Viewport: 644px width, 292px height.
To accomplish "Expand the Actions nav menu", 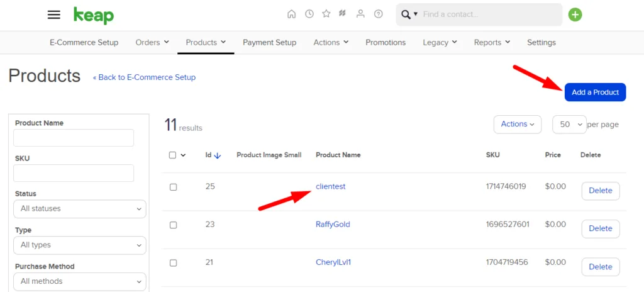I will (331, 42).
